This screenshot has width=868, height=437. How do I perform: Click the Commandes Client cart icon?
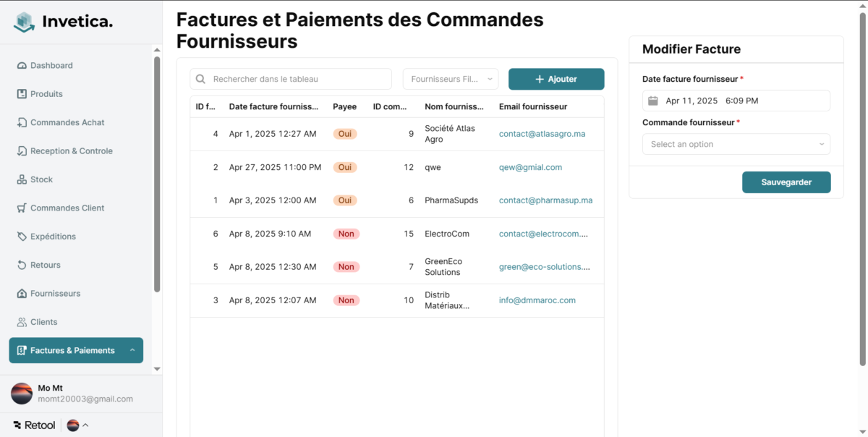[22, 208]
